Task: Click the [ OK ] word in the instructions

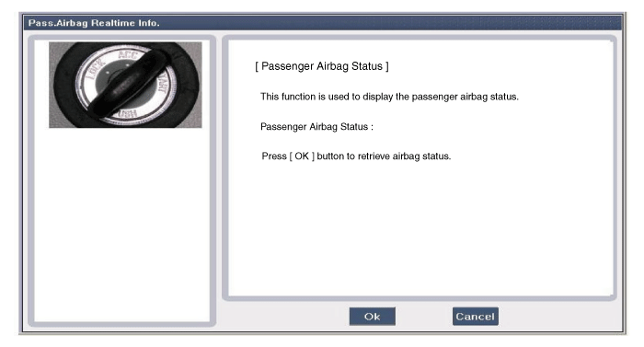Action: 302,156
